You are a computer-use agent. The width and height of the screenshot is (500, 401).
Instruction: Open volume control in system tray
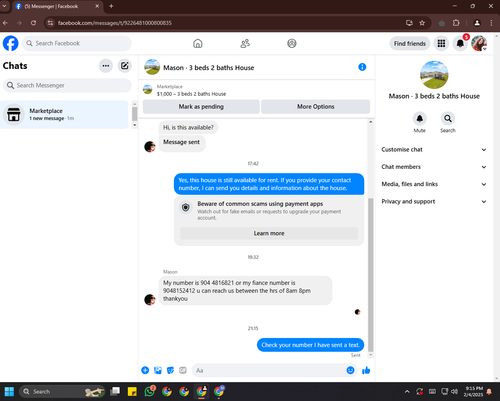click(x=454, y=391)
